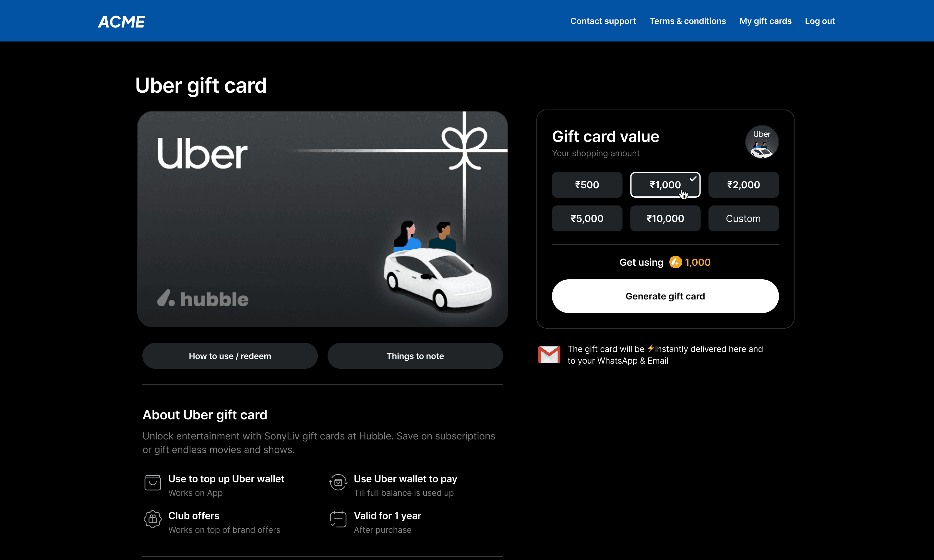Select the ₹500 gift card value
The height and width of the screenshot is (560, 934).
587,185
